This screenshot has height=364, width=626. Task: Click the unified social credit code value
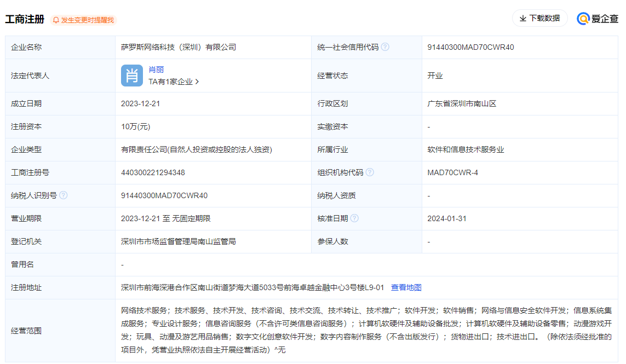[470, 47]
